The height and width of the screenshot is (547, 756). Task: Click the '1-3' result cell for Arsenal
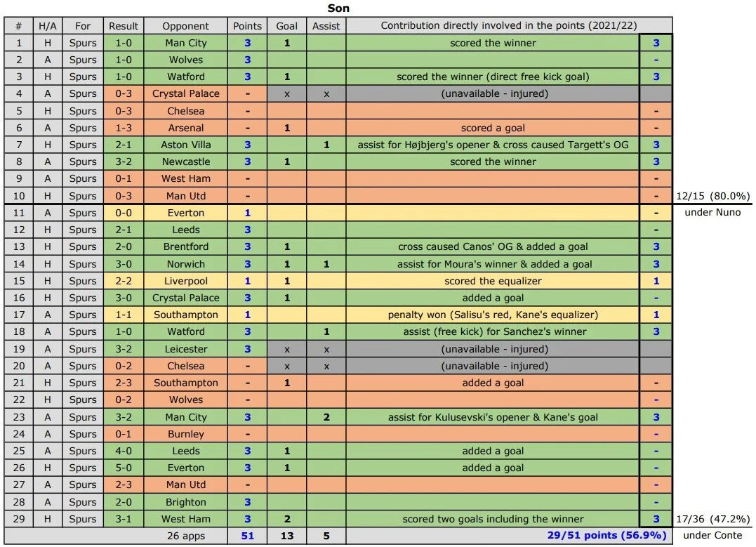click(x=124, y=128)
